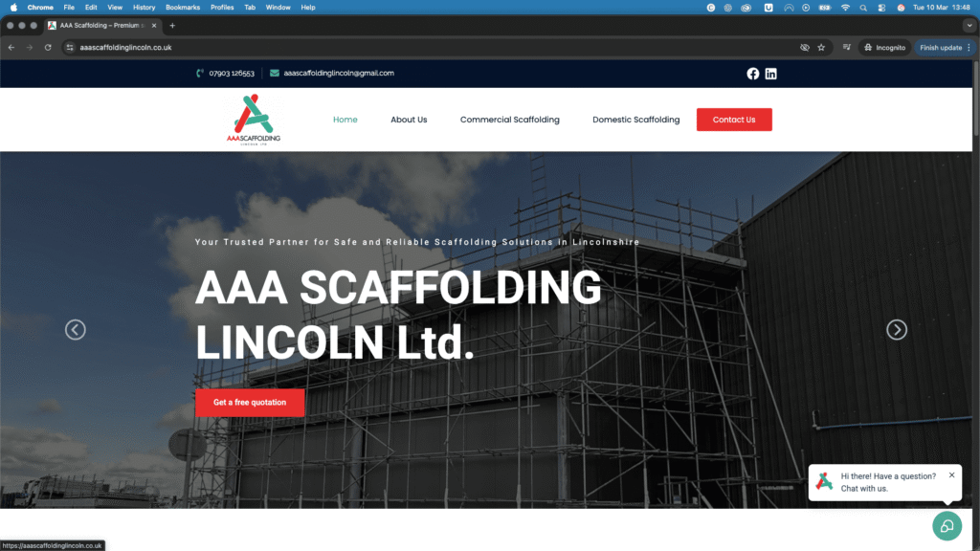Open the Incognito profile indicator
The image size is (980, 551).
pyautogui.click(x=885, y=48)
